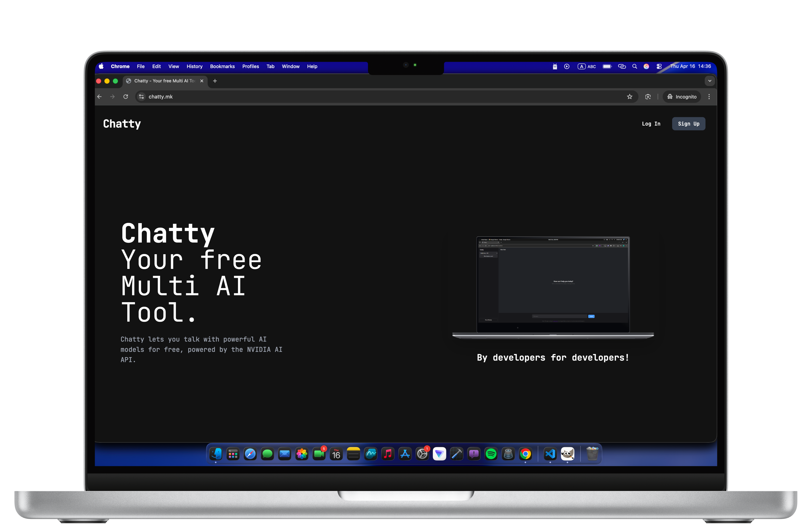Expand the tab search chevron
The height and width of the screenshot is (528, 812).
click(x=710, y=81)
